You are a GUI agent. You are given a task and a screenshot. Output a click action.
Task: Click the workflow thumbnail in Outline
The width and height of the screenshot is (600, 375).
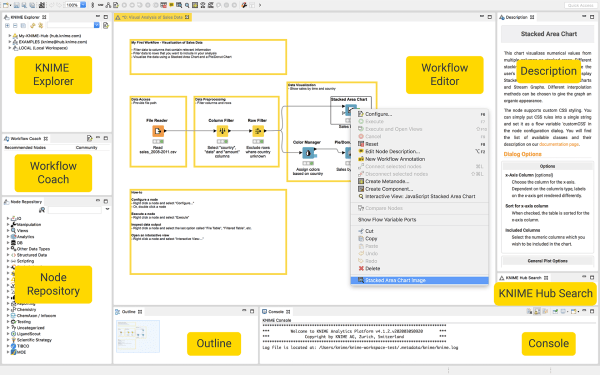point(138,336)
